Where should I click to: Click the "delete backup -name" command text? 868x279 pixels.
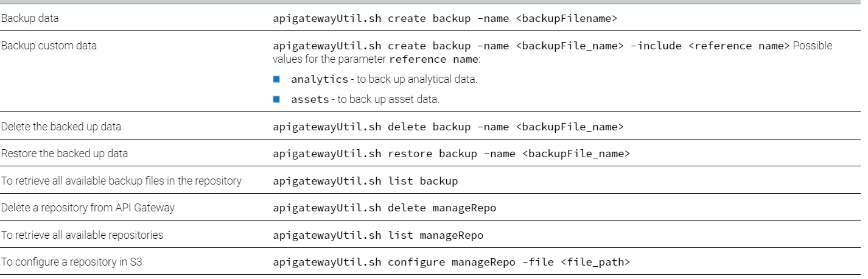(448, 127)
